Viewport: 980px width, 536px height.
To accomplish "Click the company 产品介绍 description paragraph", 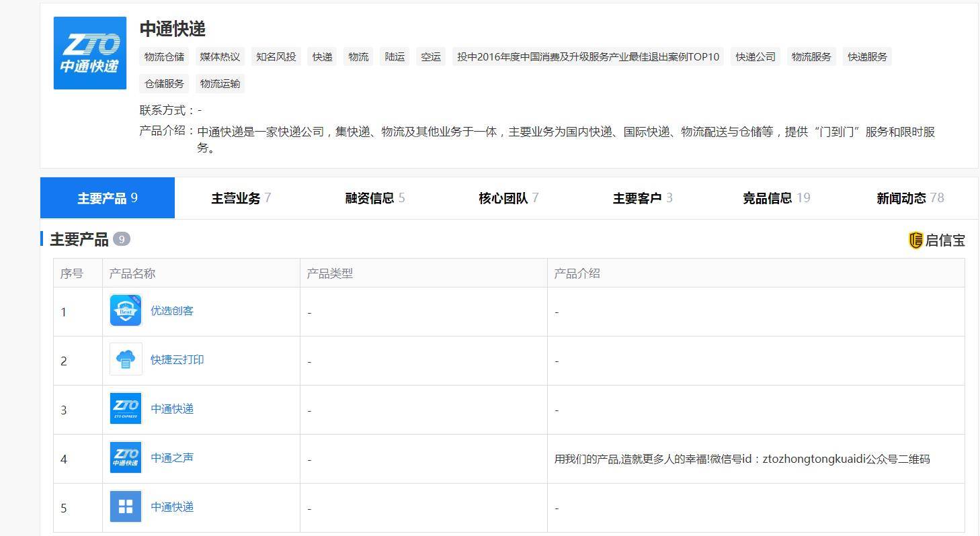I will point(566,140).
